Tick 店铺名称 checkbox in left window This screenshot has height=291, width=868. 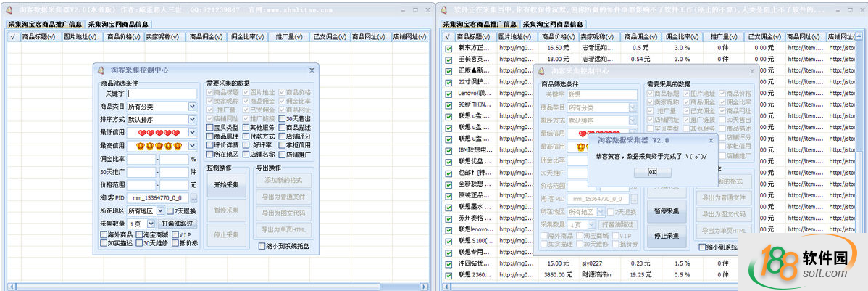pyautogui.click(x=245, y=154)
